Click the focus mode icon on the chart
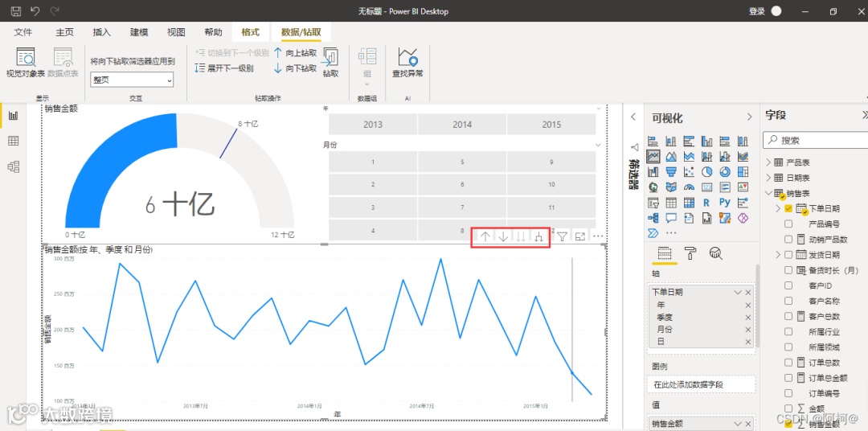Viewport: 868px width, 431px height. point(580,236)
